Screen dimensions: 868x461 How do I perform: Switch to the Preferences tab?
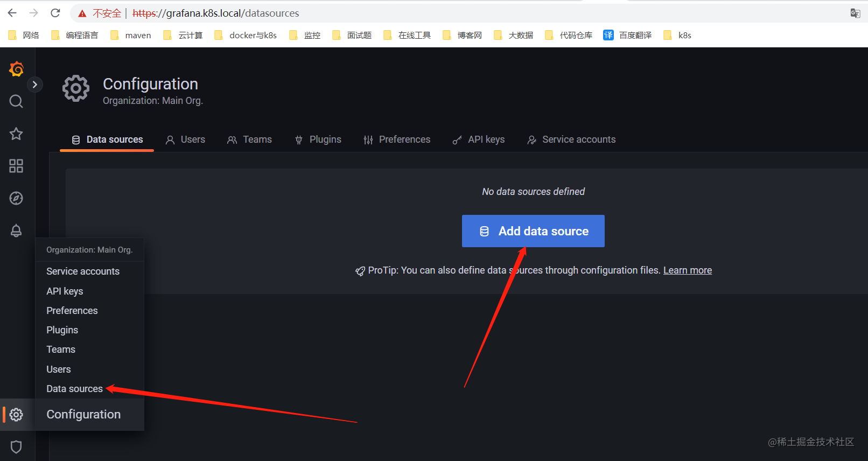tap(397, 139)
